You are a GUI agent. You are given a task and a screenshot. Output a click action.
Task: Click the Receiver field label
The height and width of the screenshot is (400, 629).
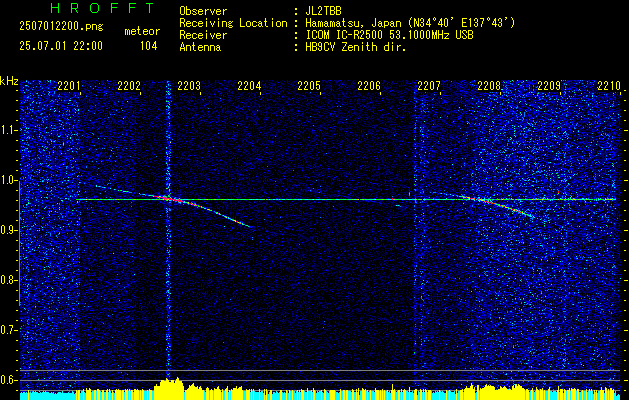point(203,35)
